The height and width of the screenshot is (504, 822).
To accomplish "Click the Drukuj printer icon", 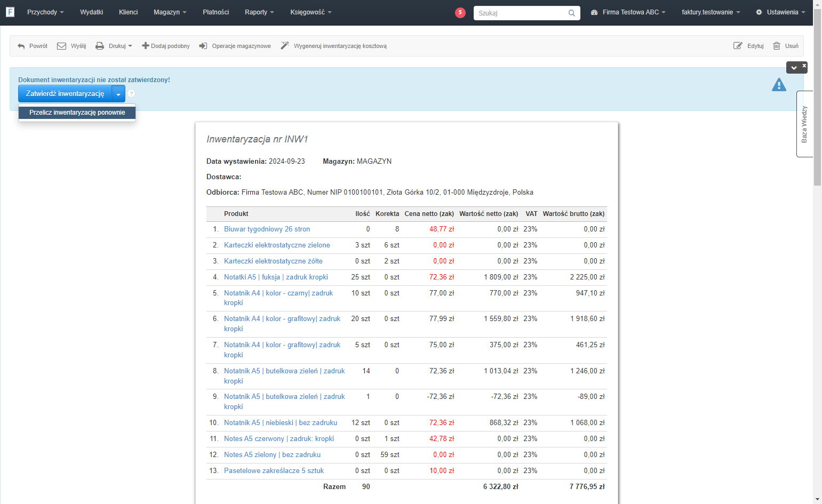I will pos(100,46).
